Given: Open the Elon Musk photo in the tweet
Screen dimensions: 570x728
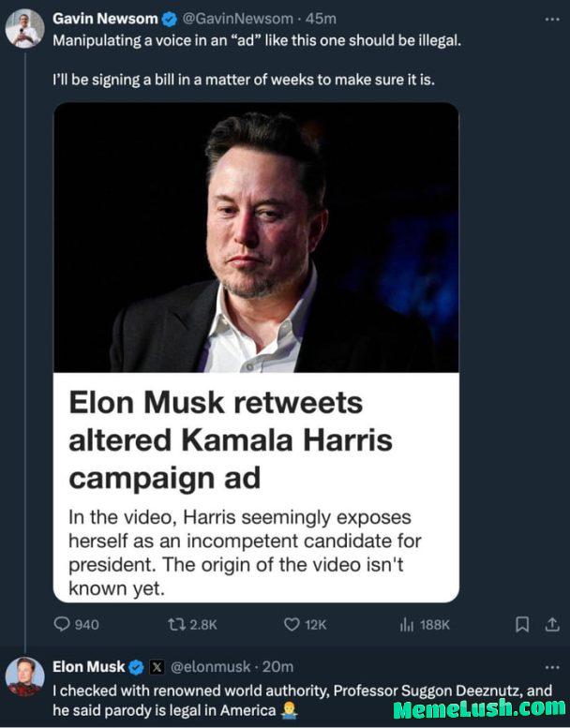Looking at the screenshot, I should click(x=256, y=237).
